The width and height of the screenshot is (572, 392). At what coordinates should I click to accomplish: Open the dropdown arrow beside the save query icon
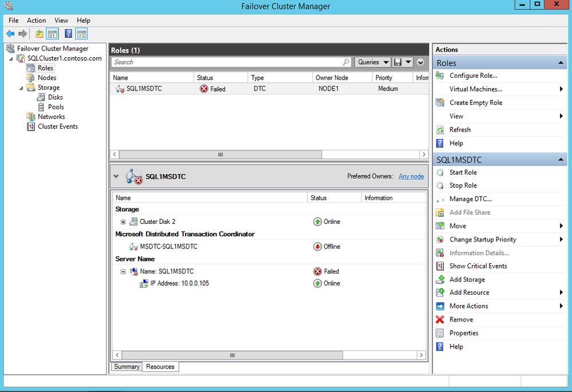pos(408,62)
